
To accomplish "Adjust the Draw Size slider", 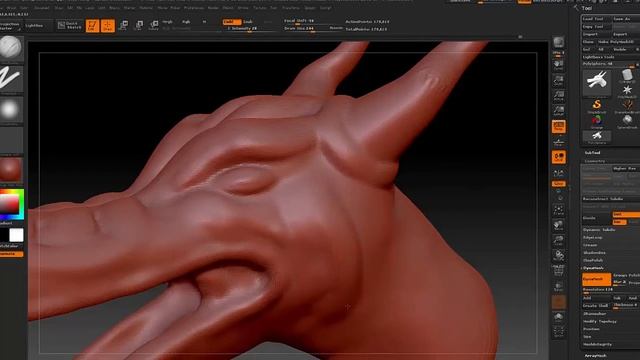I will 306,29.
